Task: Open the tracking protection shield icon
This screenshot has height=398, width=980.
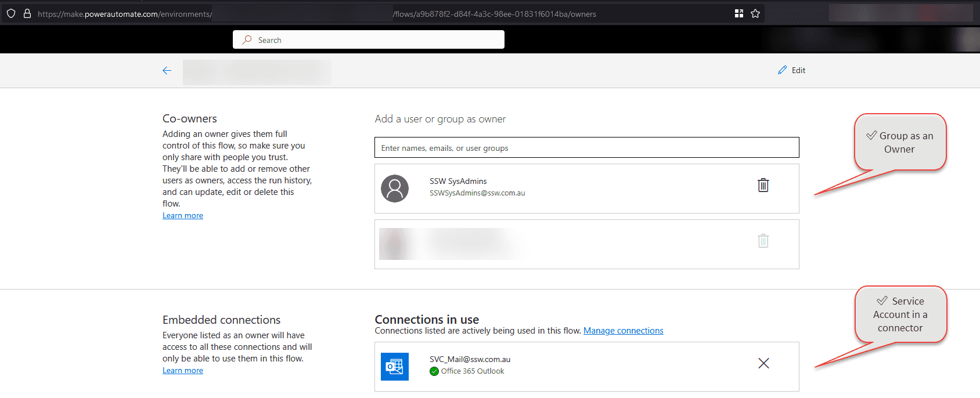Action: point(11,13)
